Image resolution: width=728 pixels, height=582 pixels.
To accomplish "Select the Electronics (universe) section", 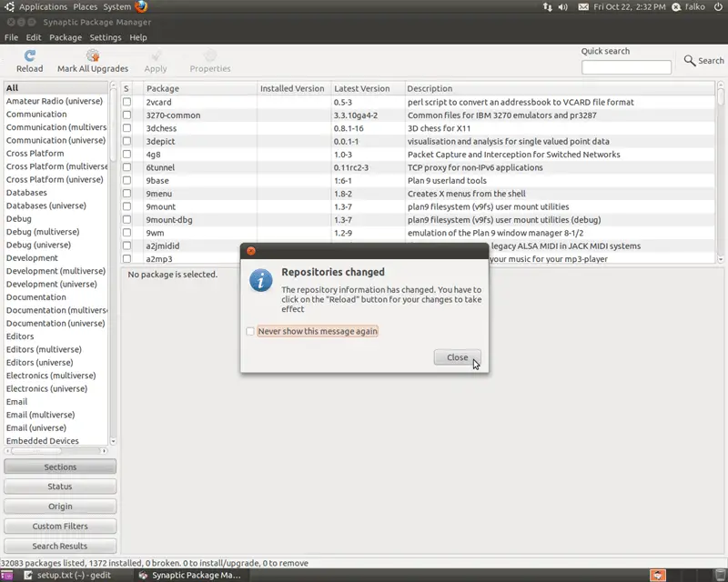I will (x=56, y=388).
